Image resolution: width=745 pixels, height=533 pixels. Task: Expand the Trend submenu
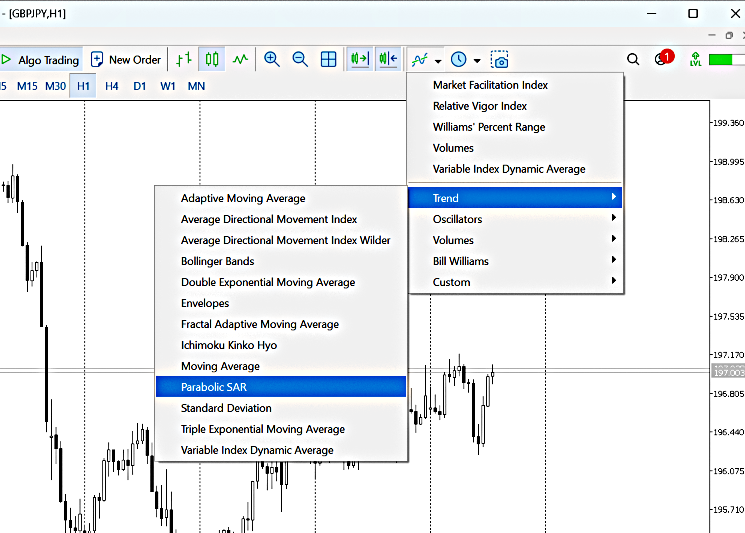coord(515,197)
